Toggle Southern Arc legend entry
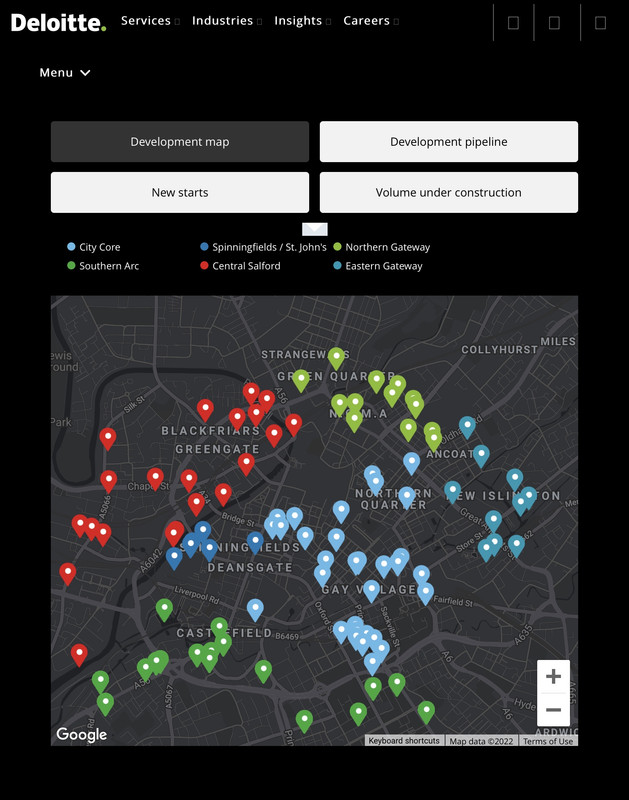 103,266
